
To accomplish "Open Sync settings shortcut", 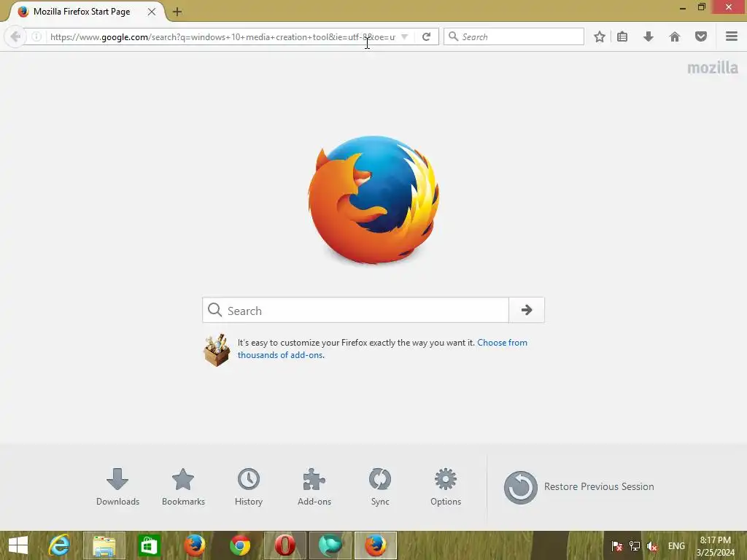I will pos(380,486).
